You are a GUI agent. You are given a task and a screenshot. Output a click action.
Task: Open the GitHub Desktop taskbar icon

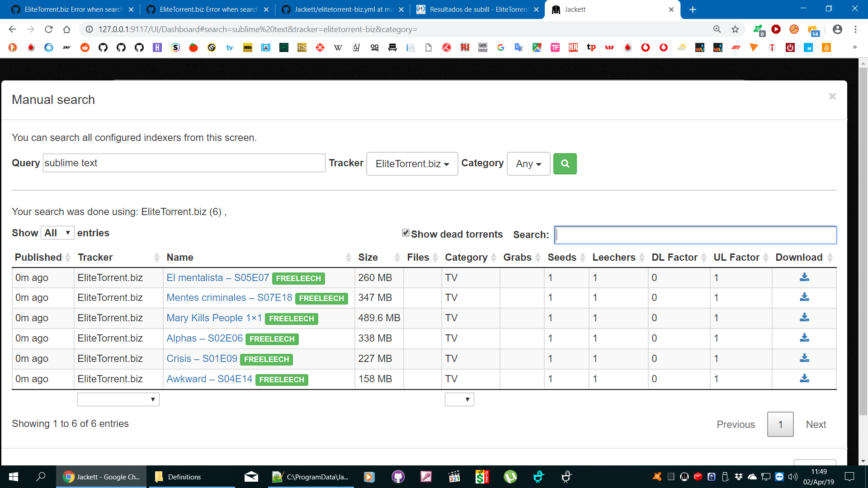click(x=398, y=477)
